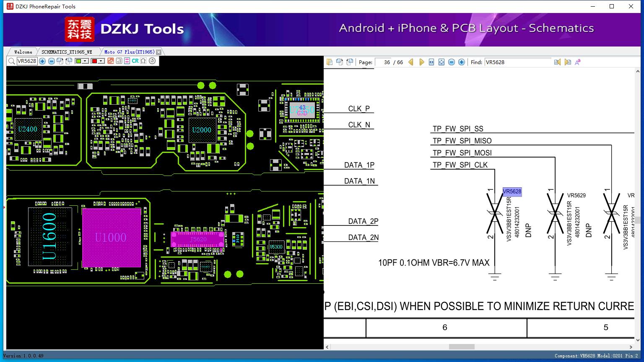Fit whole schematic page in view
This screenshot has width=644, height=362.
441,62
